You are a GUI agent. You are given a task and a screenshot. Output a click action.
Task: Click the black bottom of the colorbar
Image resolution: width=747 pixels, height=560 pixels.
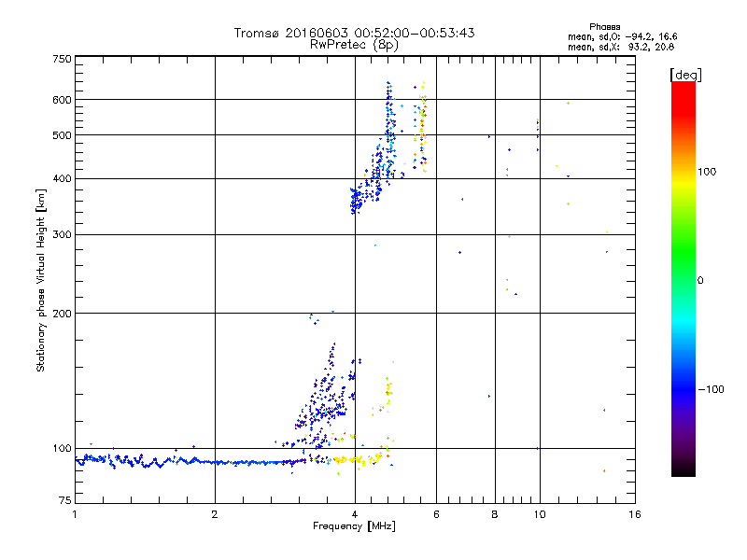point(684,469)
